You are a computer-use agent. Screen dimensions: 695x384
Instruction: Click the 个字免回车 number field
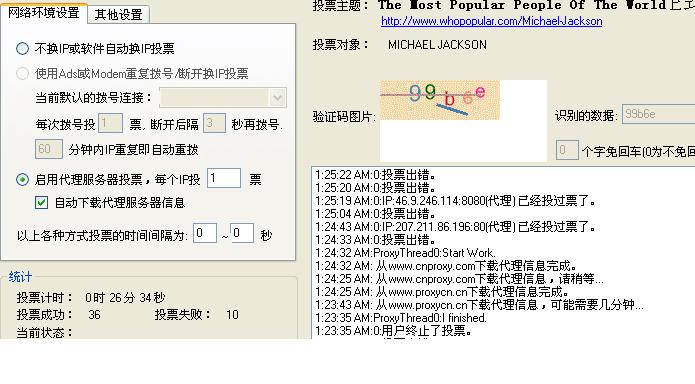[x=567, y=150]
